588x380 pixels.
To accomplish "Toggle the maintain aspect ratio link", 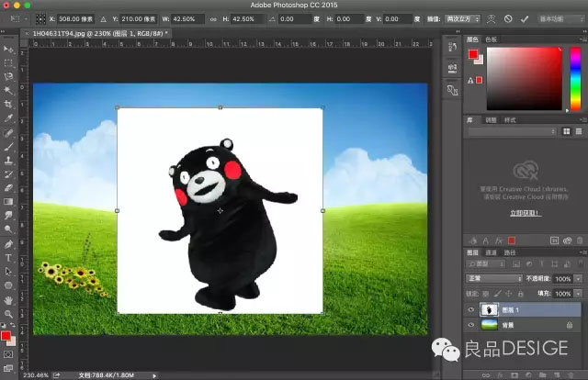I will pyautogui.click(x=213, y=19).
